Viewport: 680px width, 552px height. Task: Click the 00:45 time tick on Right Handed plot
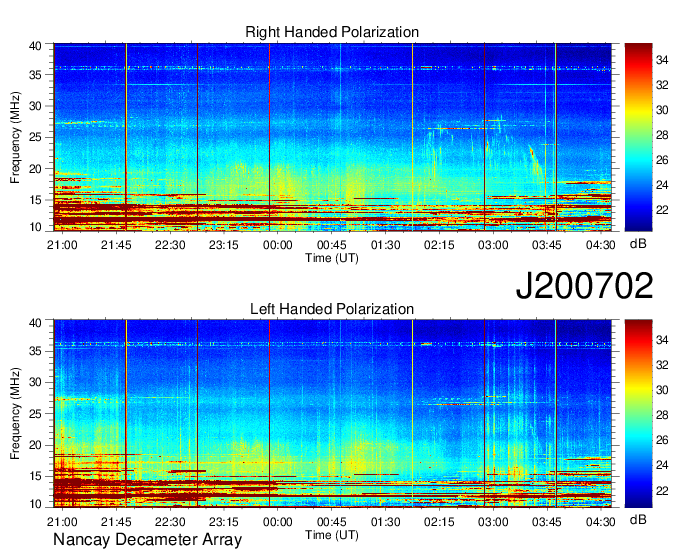332,245
